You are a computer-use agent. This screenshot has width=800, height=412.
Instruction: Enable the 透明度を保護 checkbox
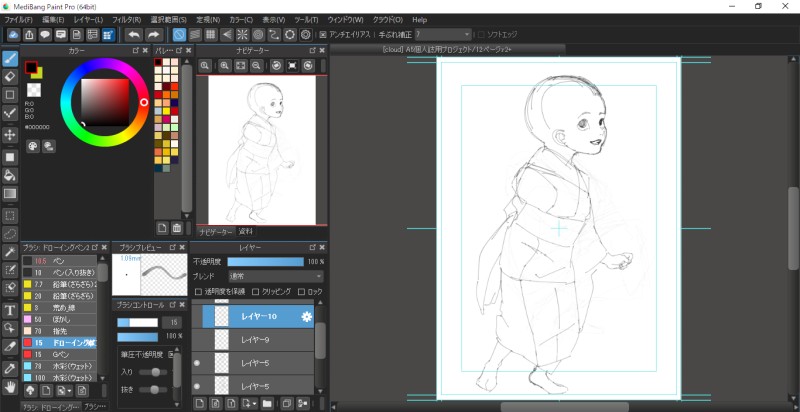click(x=198, y=291)
